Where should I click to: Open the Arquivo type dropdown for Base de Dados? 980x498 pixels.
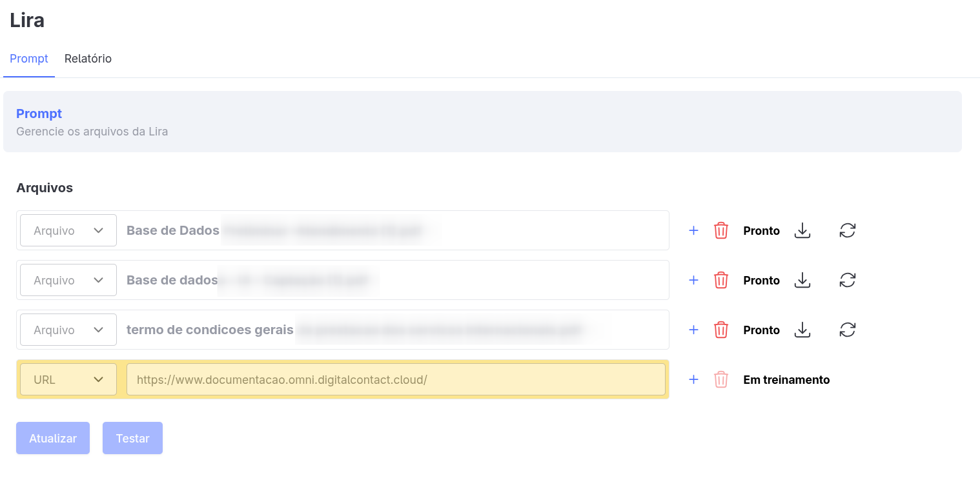pos(68,230)
